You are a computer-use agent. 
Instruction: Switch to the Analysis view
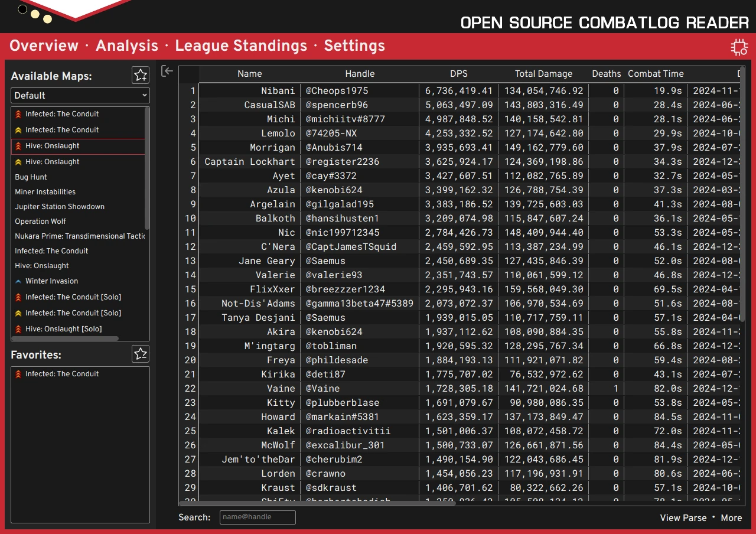coord(126,45)
